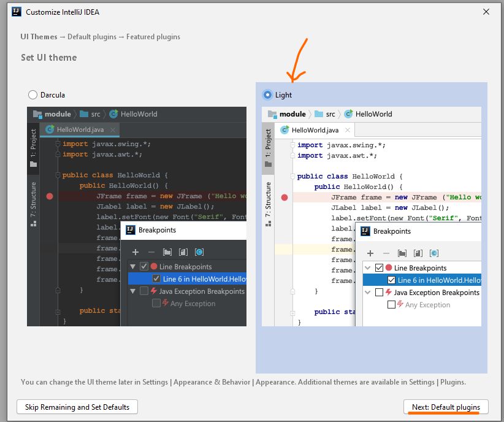504x422 pixels.
Task: Click close icon on HelloWorld.java tab in Light preview
Action: (348, 130)
